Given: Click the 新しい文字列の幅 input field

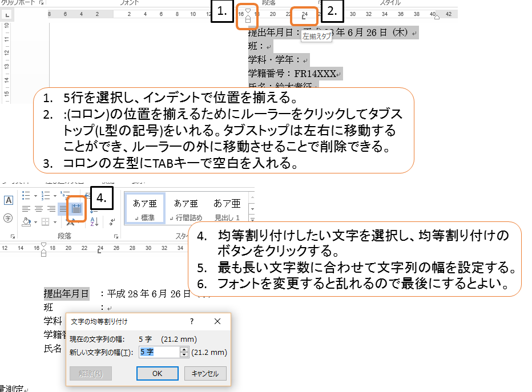Looking at the screenshot, I should click(x=158, y=353).
